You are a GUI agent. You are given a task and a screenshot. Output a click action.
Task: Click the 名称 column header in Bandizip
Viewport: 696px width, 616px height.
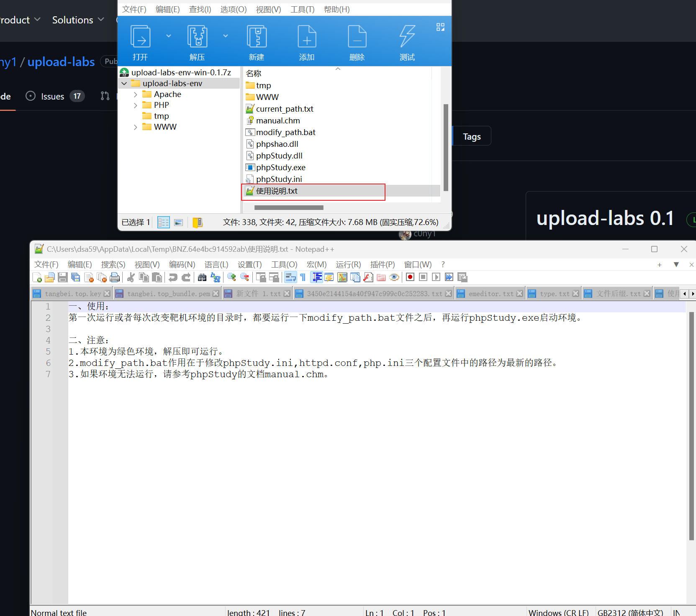pos(253,74)
